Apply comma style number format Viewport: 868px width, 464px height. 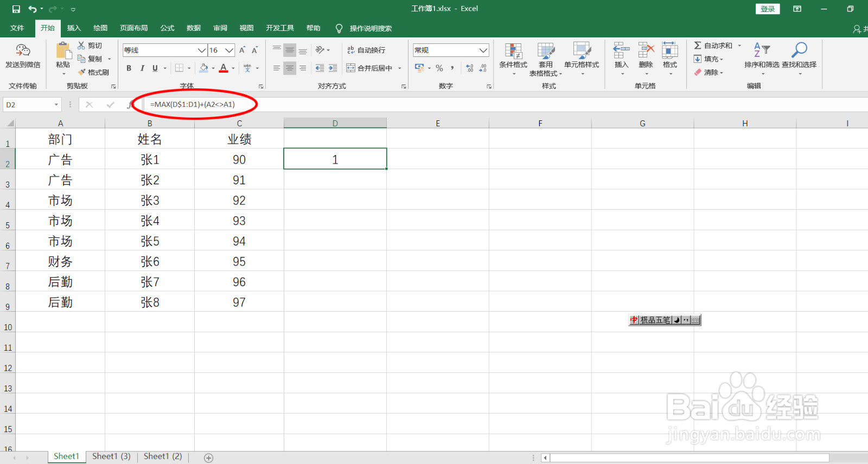[452, 68]
